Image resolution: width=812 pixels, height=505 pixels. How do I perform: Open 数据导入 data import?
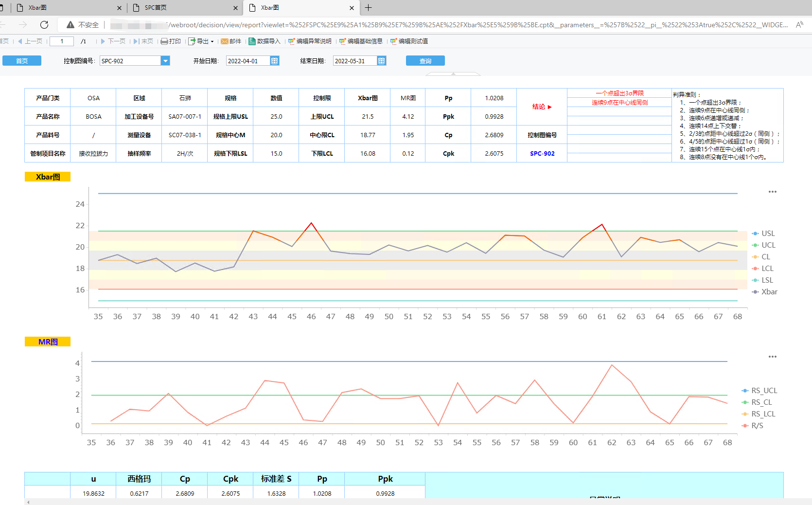click(x=265, y=41)
